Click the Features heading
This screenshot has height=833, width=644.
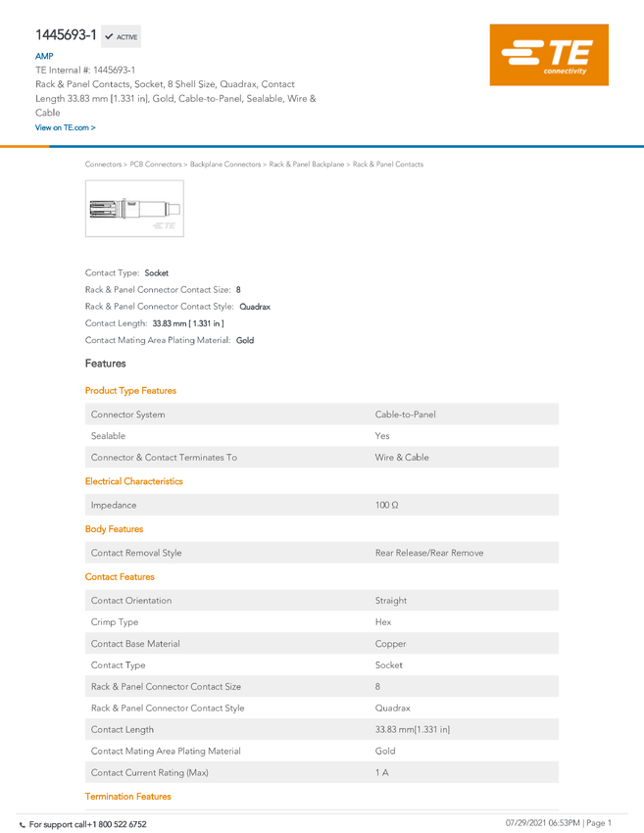pyautogui.click(x=105, y=364)
